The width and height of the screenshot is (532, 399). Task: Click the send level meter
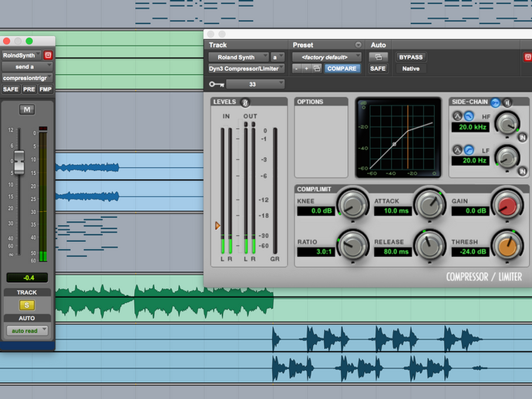[43, 194]
